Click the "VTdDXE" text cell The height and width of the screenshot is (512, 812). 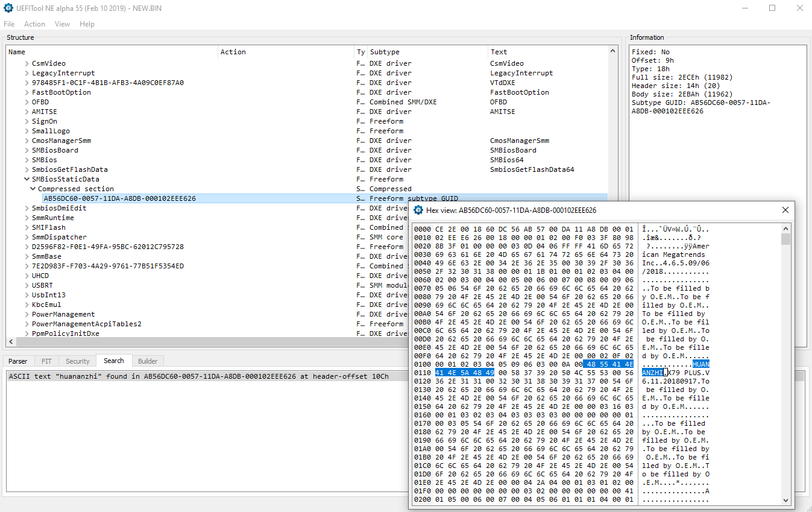tap(503, 83)
